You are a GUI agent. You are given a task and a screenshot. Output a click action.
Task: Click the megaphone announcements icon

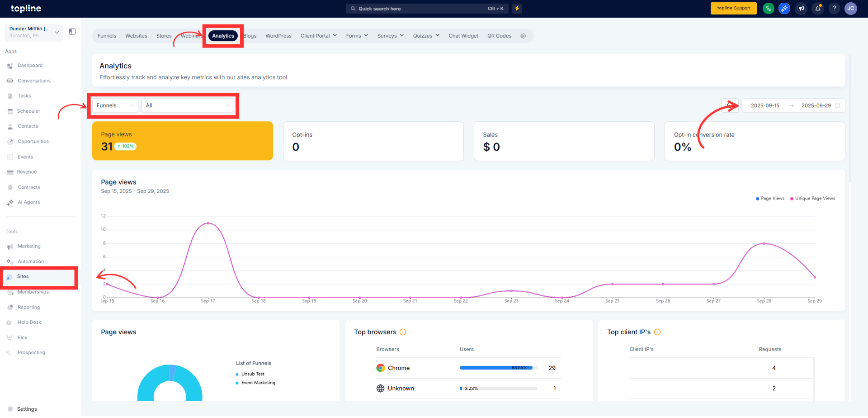tap(801, 9)
